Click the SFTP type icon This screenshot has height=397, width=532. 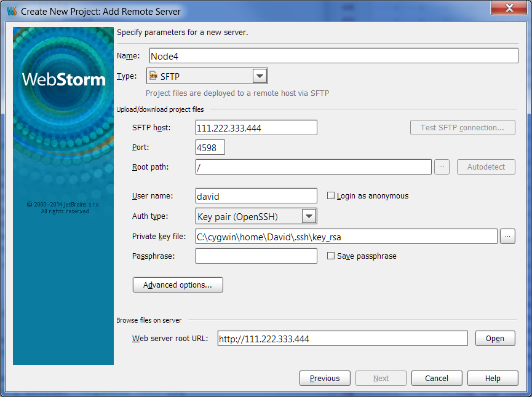(153, 76)
